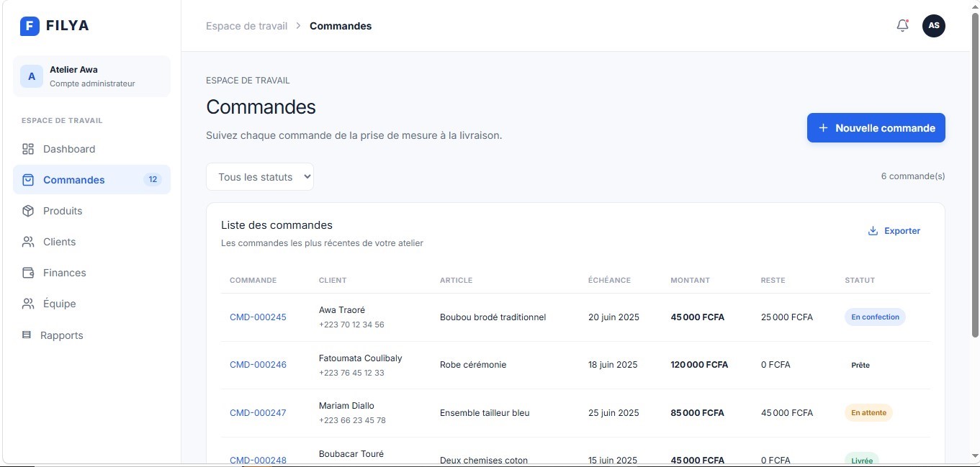The height and width of the screenshot is (467, 980).
Task: Click the Commandes breadcrumb label
Action: tap(341, 26)
